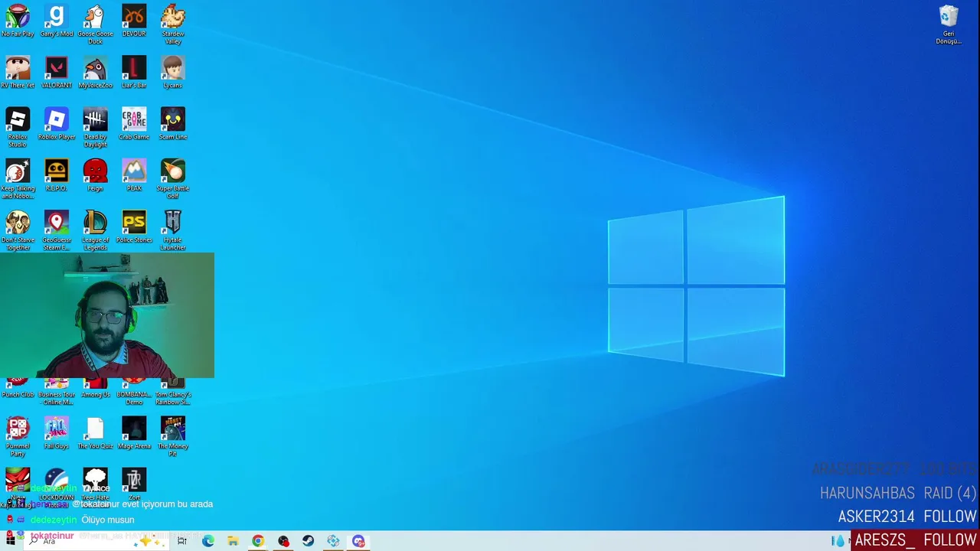This screenshot has width=980, height=551.
Task: Open Steam from the taskbar
Action: (x=308, y=541)
